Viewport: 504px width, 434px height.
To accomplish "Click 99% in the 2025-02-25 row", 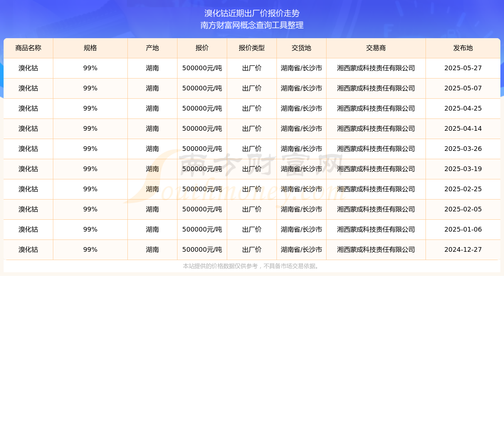I will 90,189.
